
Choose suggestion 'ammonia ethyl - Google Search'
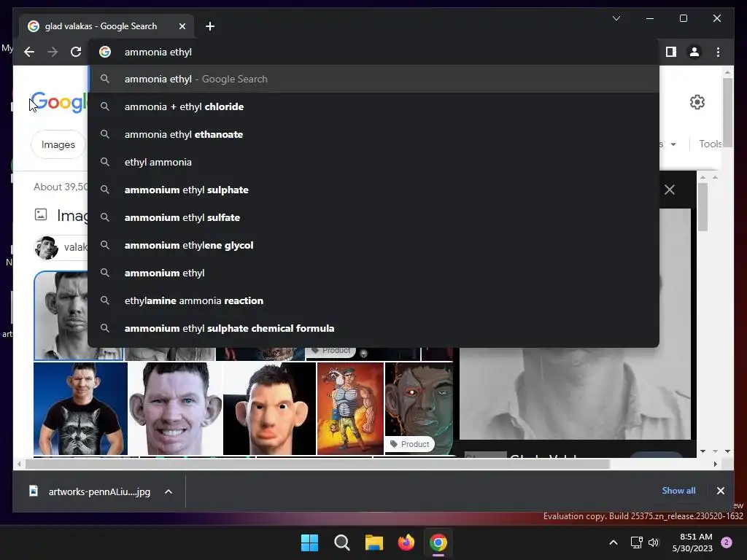373,79
